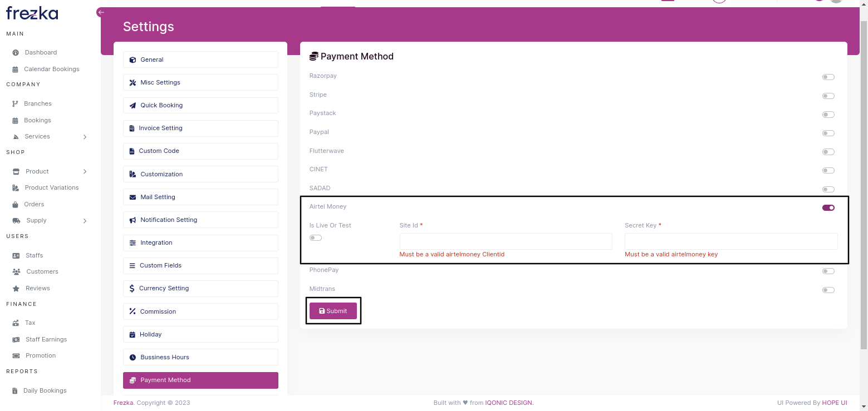Enable the Stripe payment toggle
868x411 pixels.
click(828, 96)
